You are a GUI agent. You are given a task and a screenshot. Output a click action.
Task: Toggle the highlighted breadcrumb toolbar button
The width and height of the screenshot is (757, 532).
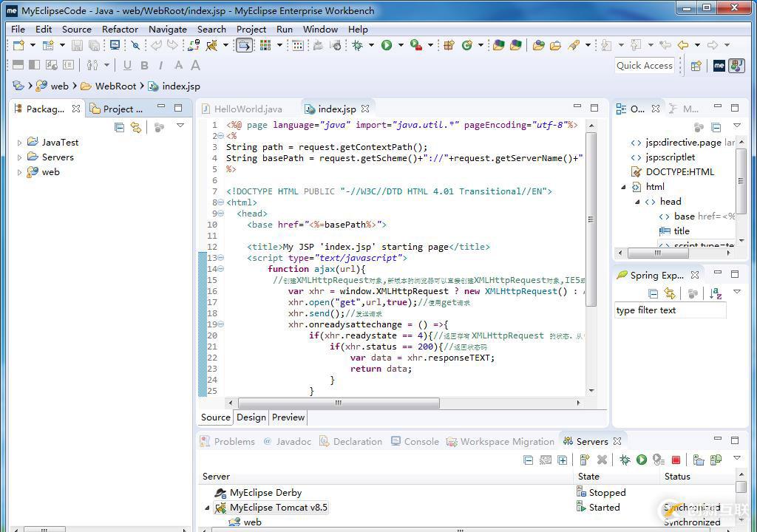pos(244,45)
